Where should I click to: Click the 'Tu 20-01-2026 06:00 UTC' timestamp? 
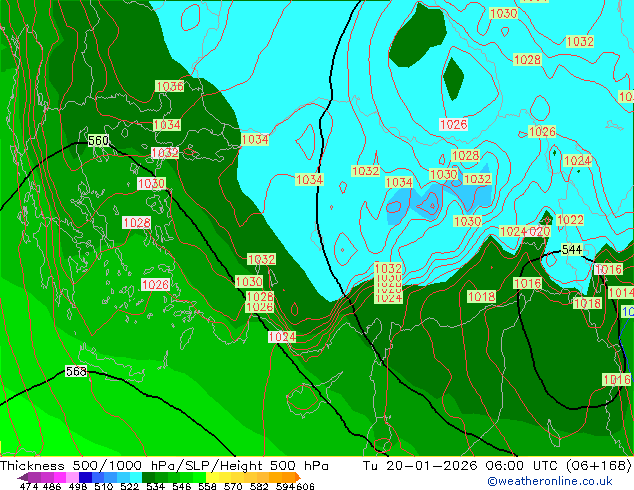[x=461, y=465]
